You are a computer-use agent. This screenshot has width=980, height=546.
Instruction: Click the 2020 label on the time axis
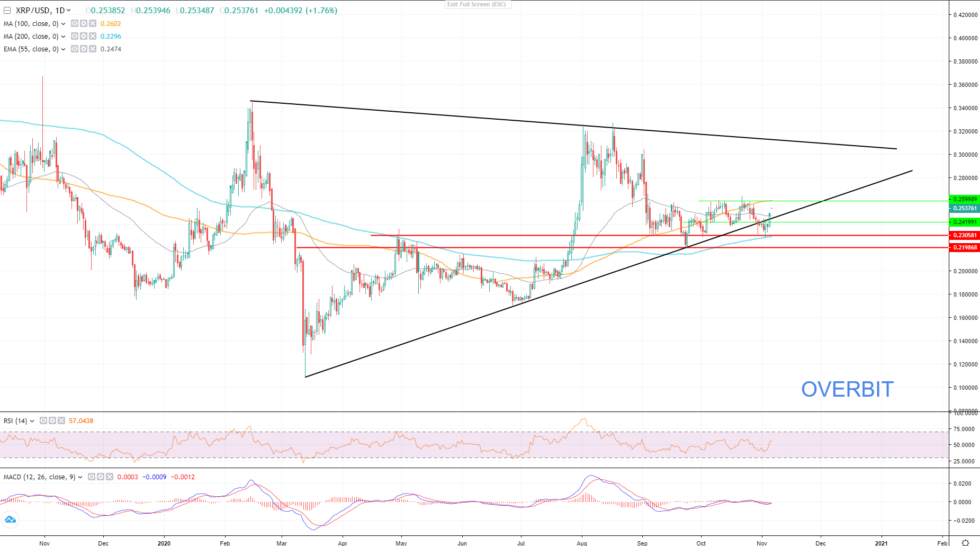click(164, 543)
